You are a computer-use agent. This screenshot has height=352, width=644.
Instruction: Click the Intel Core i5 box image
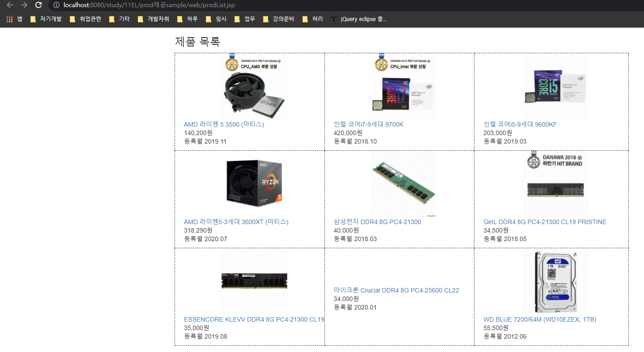click(556, 87)
